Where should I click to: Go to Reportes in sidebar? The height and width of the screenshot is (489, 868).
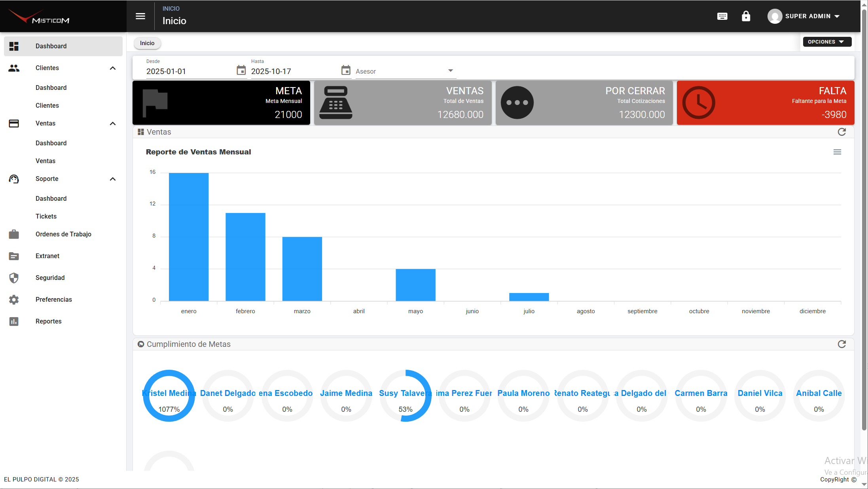48,321
